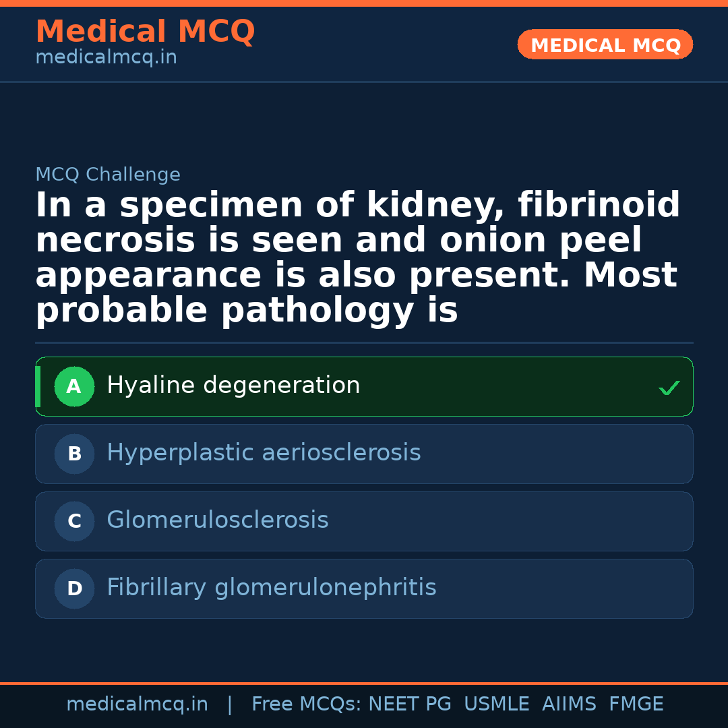
Task: Pick the Glomerulosclerosis answer option
Action: [217, 520]
